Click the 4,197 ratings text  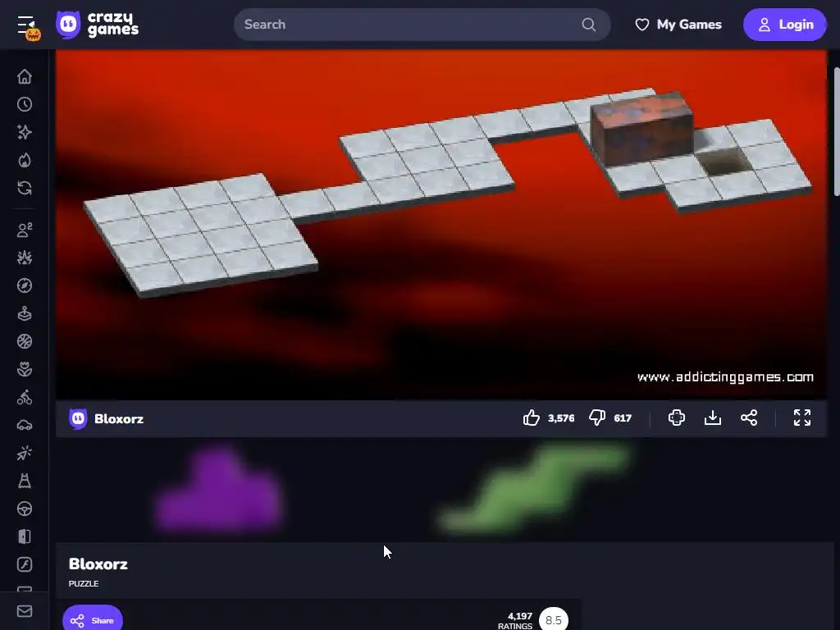[515, 621]
